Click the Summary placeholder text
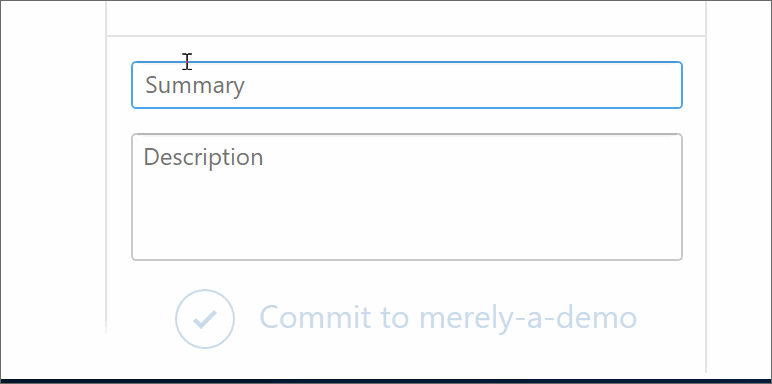 (195, 86)
